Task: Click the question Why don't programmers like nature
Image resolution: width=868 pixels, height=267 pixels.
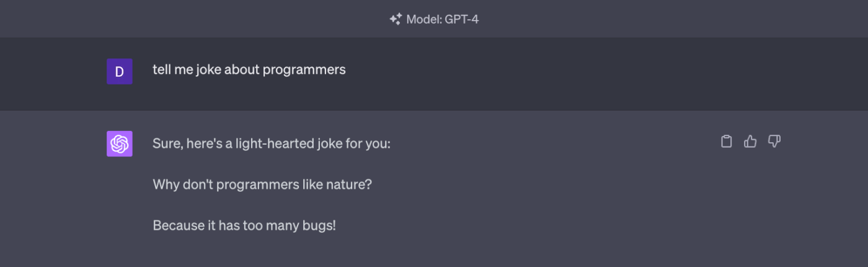Action: (x=262, y=184)
